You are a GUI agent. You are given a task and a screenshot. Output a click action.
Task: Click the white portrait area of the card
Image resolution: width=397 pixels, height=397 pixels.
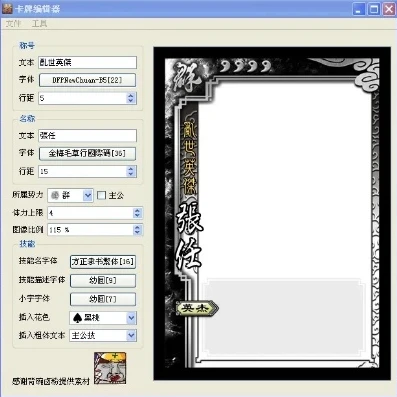click(x=284, y=180)
